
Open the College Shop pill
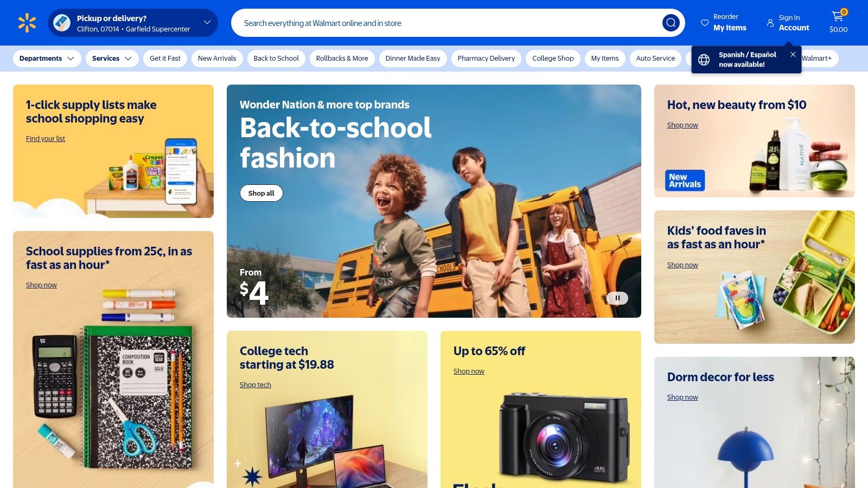tap(553, 59)
